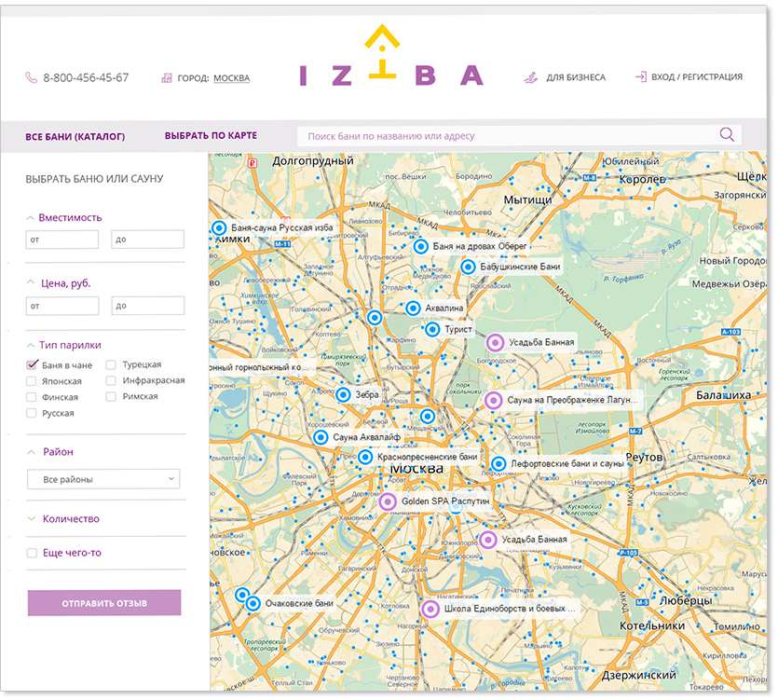Click the Цена 'до' input field
This screenshot has width=778, height=700.
click(148, 306)
